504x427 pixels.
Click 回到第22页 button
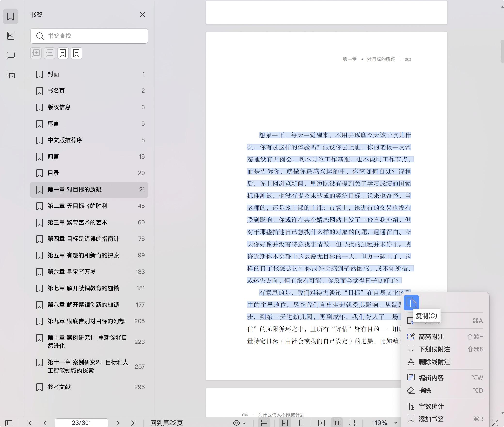click(x=166, y=423)
